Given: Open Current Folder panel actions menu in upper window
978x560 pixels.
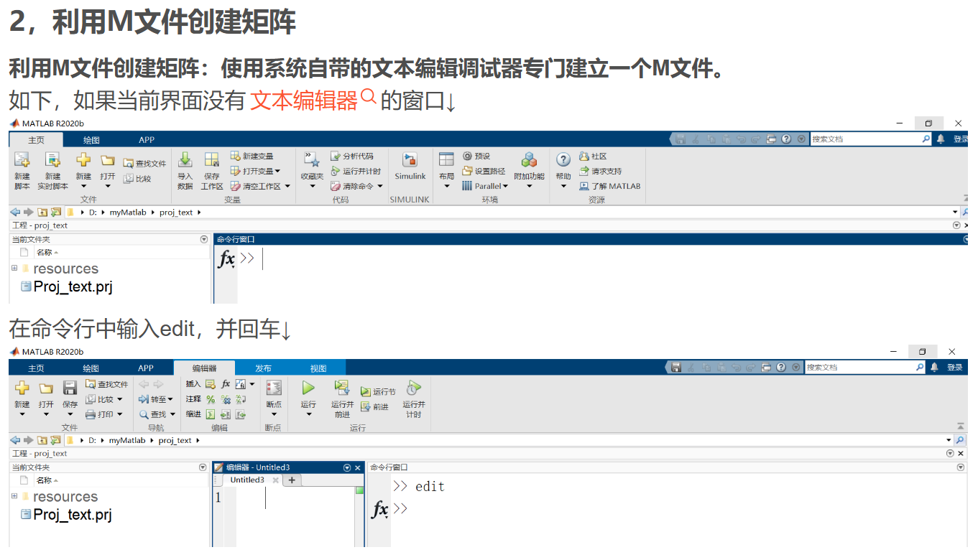Looking at the screenshot, I should [x=203, y=239].
